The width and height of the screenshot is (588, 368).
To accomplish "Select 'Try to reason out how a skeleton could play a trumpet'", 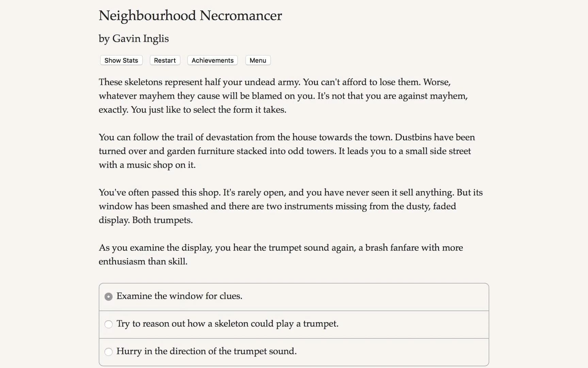I will (227, 324).
